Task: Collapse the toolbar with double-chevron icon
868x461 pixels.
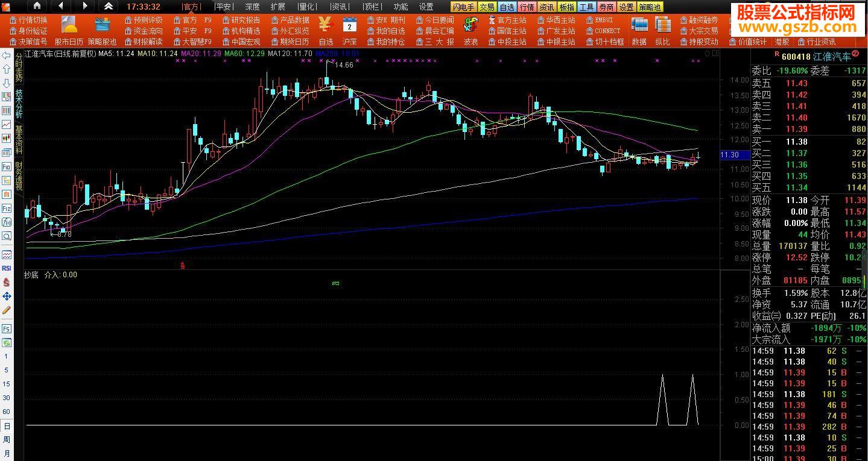Action: 109,6
